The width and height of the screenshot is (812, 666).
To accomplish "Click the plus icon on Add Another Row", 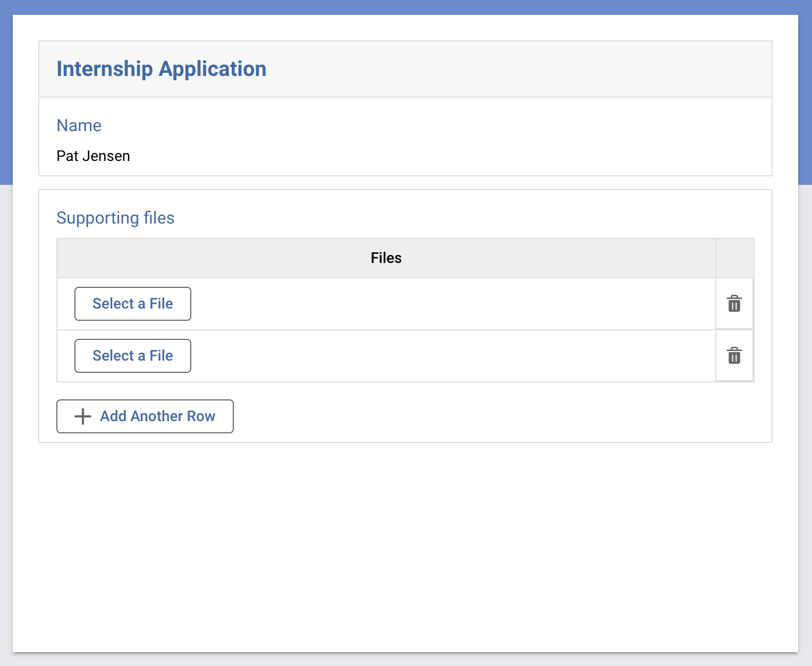I will 82,416.
